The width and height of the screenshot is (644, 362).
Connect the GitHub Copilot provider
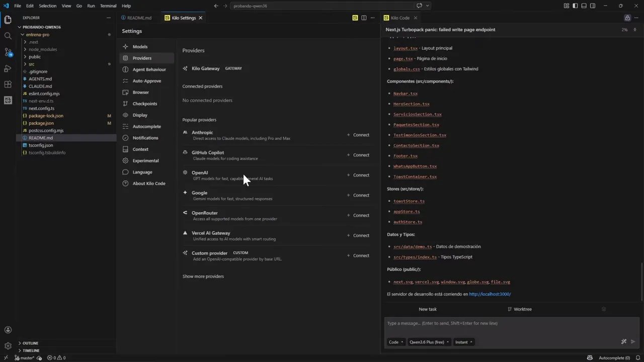pos(358,155)
